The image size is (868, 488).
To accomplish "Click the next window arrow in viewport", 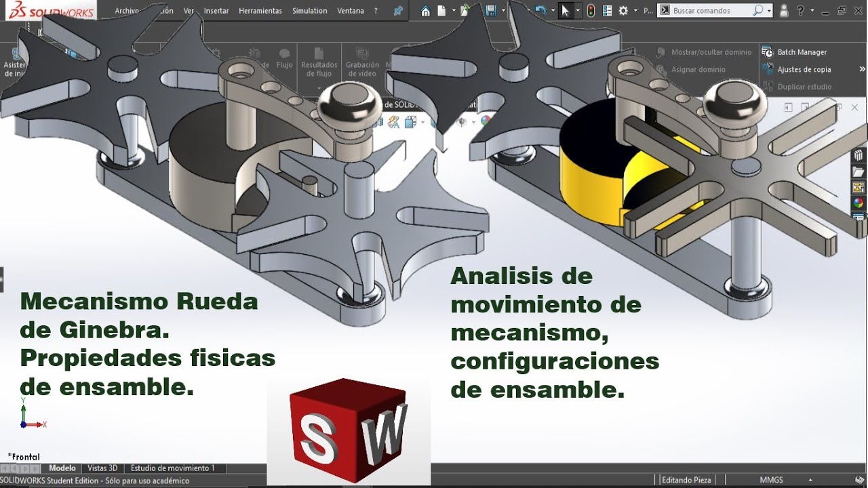I will [805, 107].
